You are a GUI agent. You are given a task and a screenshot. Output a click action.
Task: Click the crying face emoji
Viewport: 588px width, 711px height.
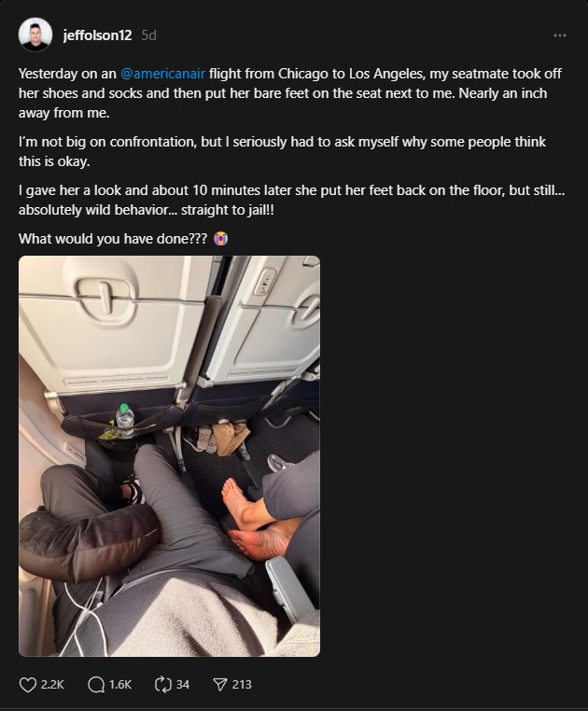[220, 239]
